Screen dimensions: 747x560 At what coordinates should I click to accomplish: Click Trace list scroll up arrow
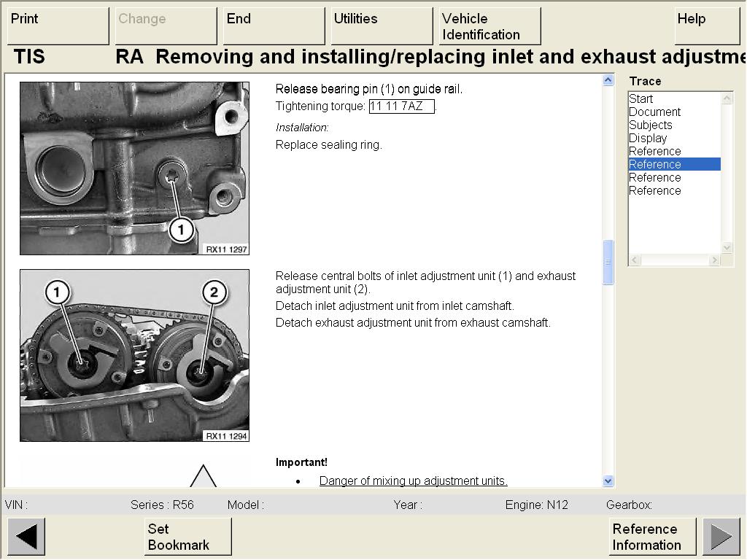pos(727,98)
